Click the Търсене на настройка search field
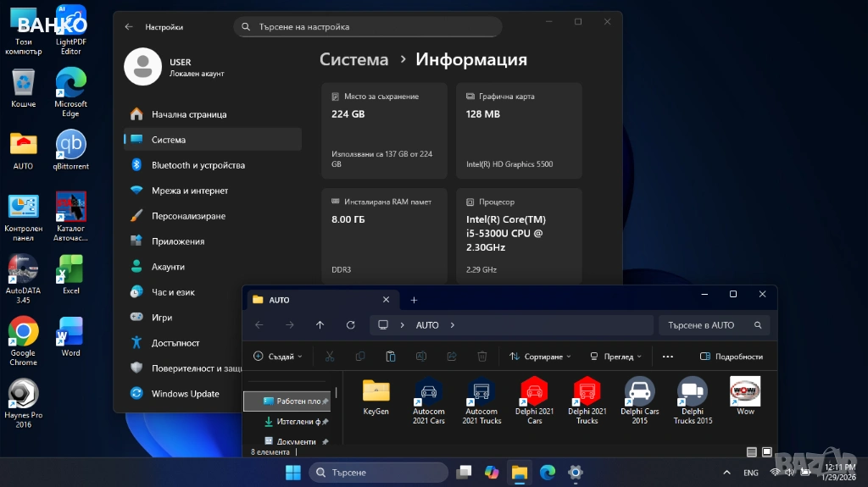 367,27
